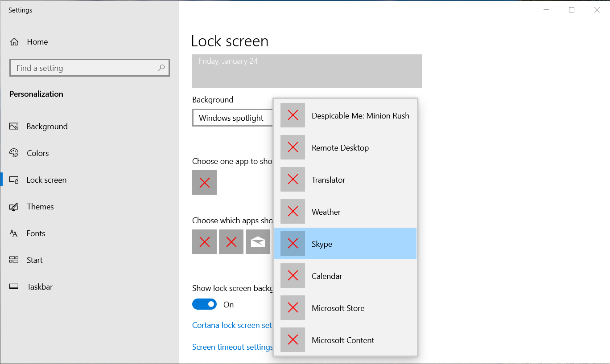This screenshot has width=610, height=364.
Task: Click the Colors palette icon
Action: pos(14,153)
